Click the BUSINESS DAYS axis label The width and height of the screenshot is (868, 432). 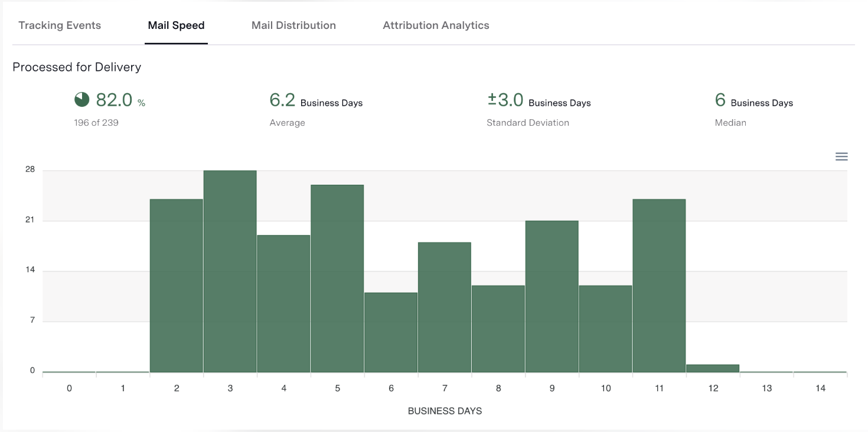445,411
